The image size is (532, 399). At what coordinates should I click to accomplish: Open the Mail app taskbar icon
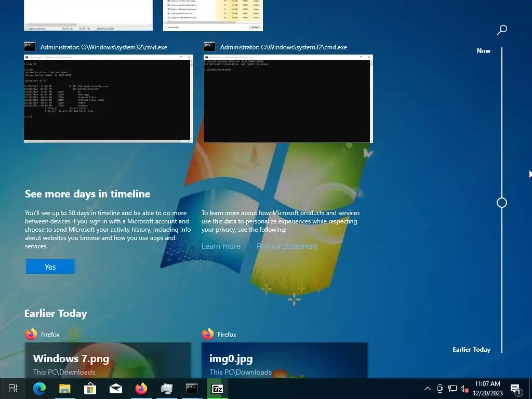116,389
